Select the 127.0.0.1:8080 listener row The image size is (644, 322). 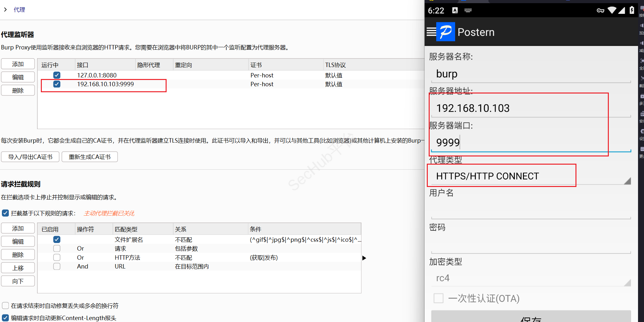click(x=231, y=75)
